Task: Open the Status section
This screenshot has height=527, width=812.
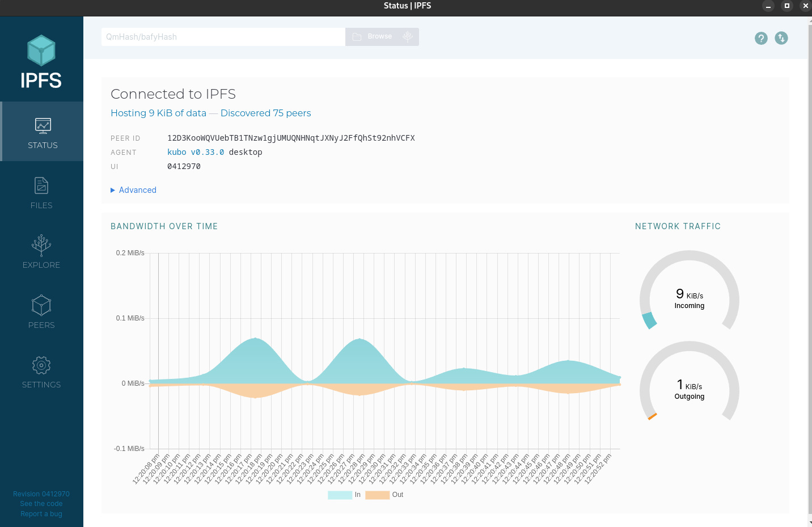Action: pyautogui.click(x=42, y=132)
